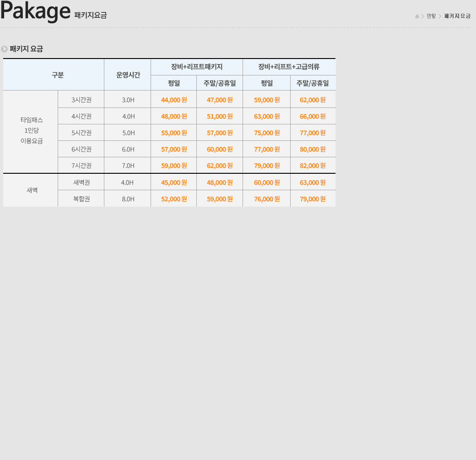
Task: Click 평일 header under 장비+리프트패키지
Action: (173, 83)
